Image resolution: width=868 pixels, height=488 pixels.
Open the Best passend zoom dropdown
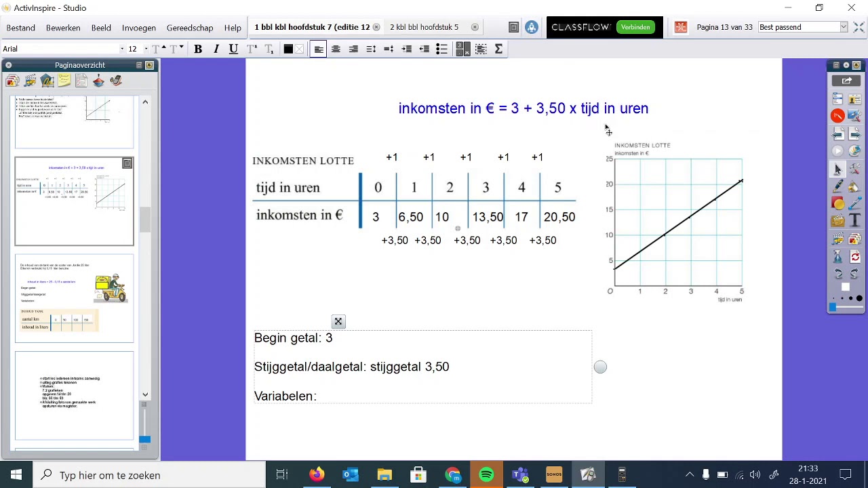844,27
